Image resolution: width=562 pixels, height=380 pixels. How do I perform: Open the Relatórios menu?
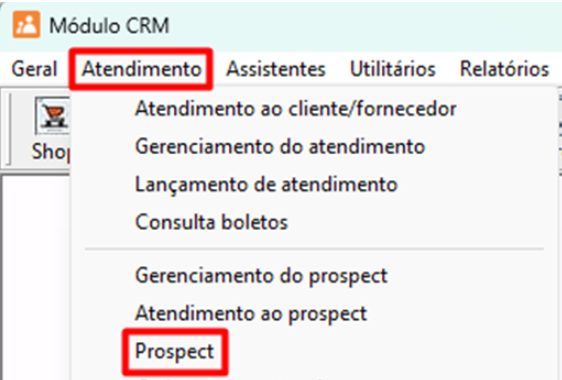(504, 69)
